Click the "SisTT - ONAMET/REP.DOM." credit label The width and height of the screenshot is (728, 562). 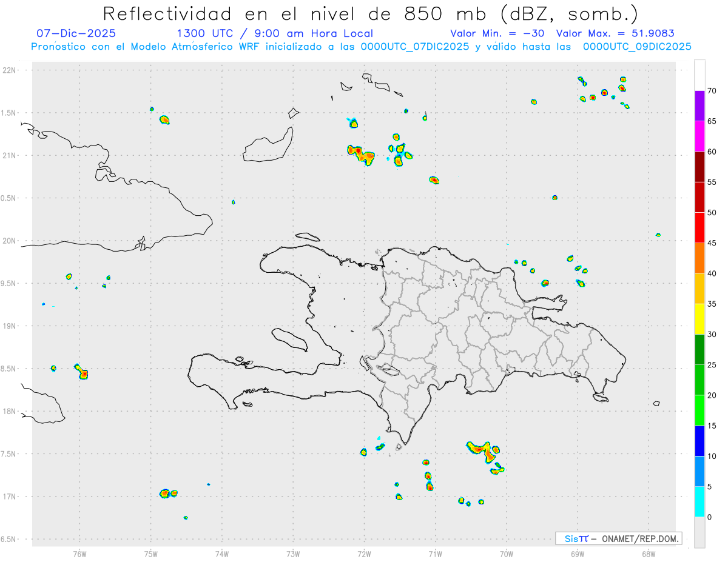[618, 538]
